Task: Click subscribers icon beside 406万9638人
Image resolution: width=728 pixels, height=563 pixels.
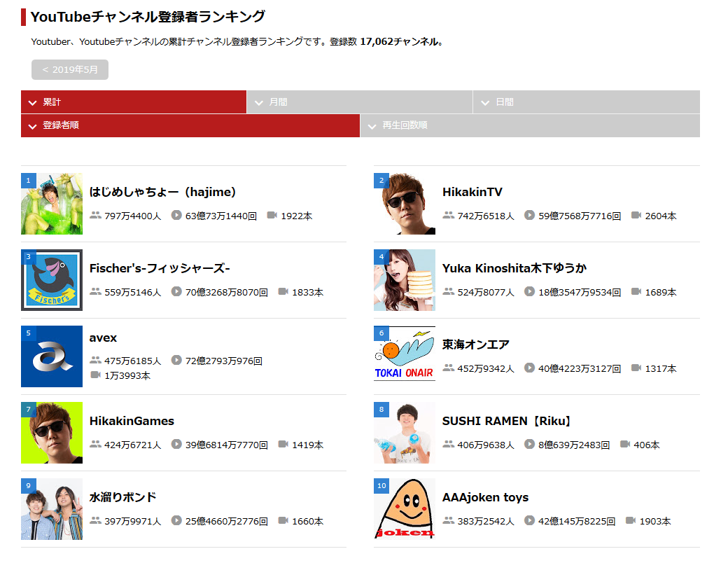Action: click(448, 444)
